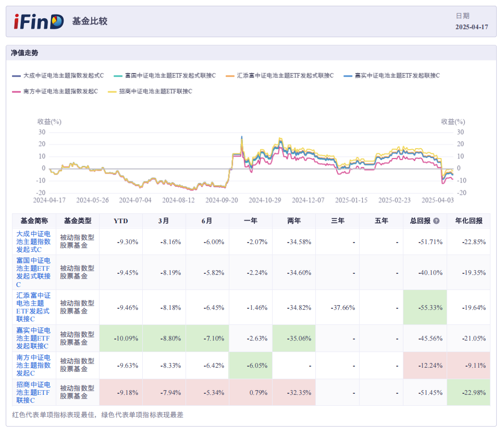Click the iFinD logo
This screenshot has height=435, width=504.
pos(39,21)
